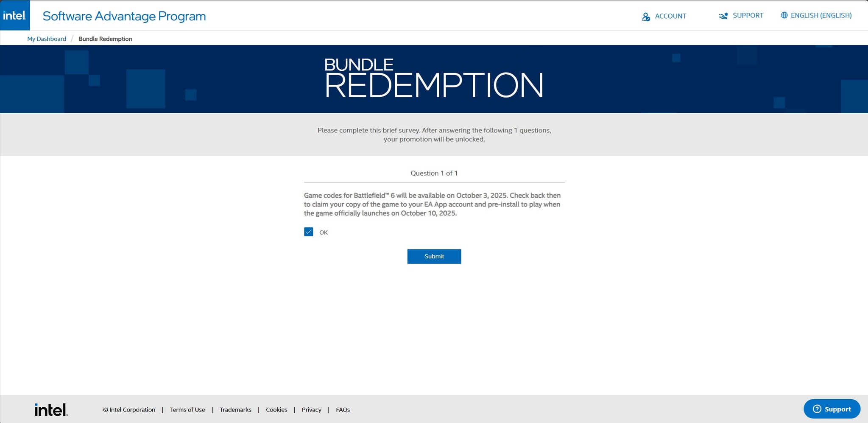
Task: Click the brief survey instruction text
Action: coord(434,134)
